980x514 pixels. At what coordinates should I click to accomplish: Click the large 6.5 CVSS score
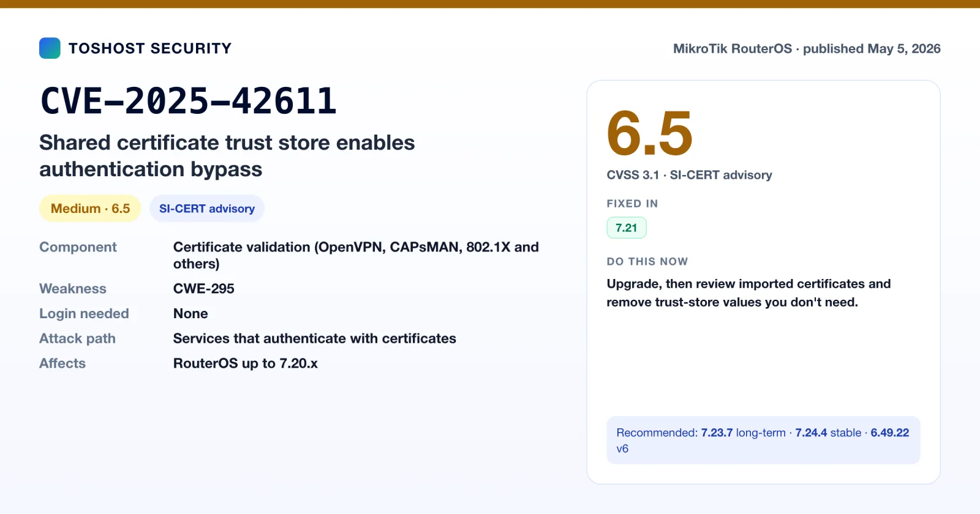coord(650,133)
